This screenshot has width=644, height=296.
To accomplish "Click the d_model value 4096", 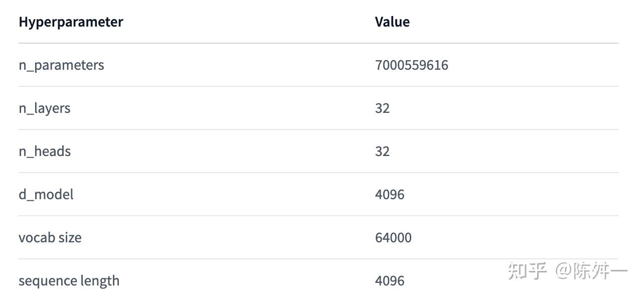I will [390, 195].
